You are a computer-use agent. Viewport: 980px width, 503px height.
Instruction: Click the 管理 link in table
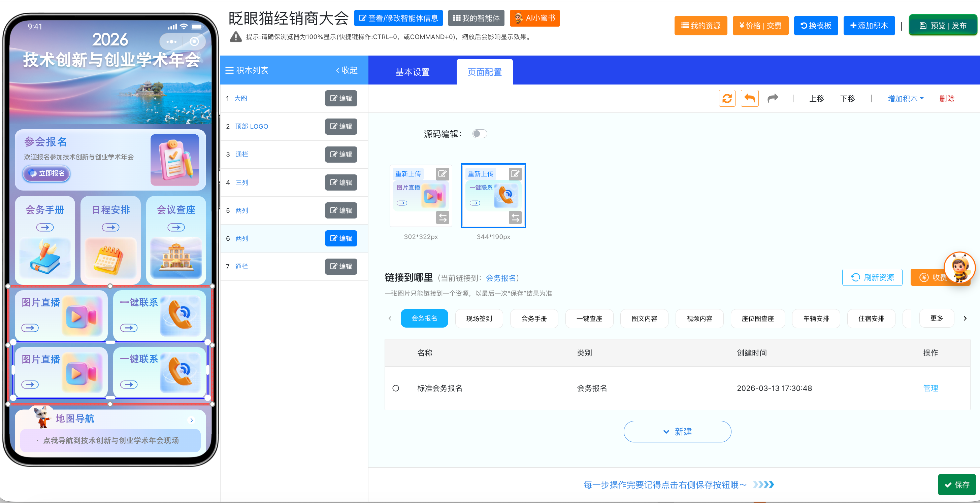coord(930,388)
